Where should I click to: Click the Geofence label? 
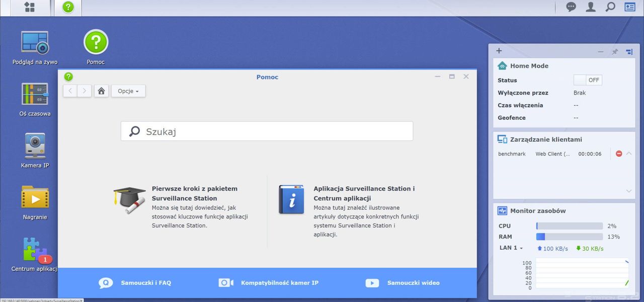tap(512, 118)
